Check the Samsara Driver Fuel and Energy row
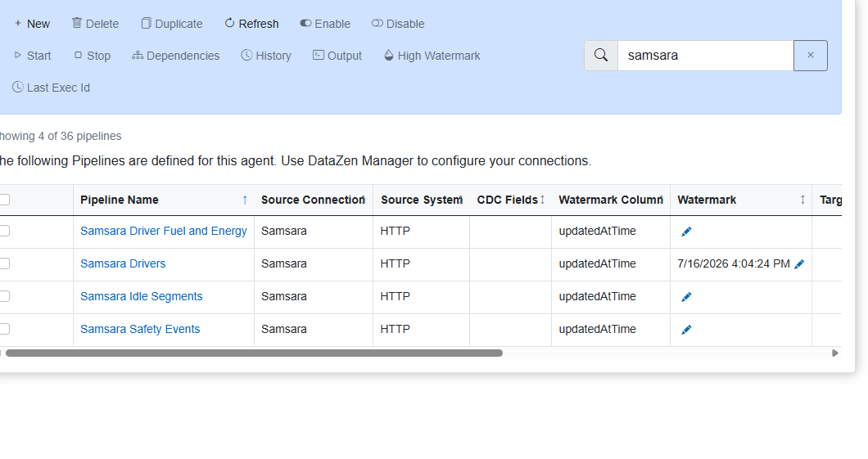 pos(4,231)
